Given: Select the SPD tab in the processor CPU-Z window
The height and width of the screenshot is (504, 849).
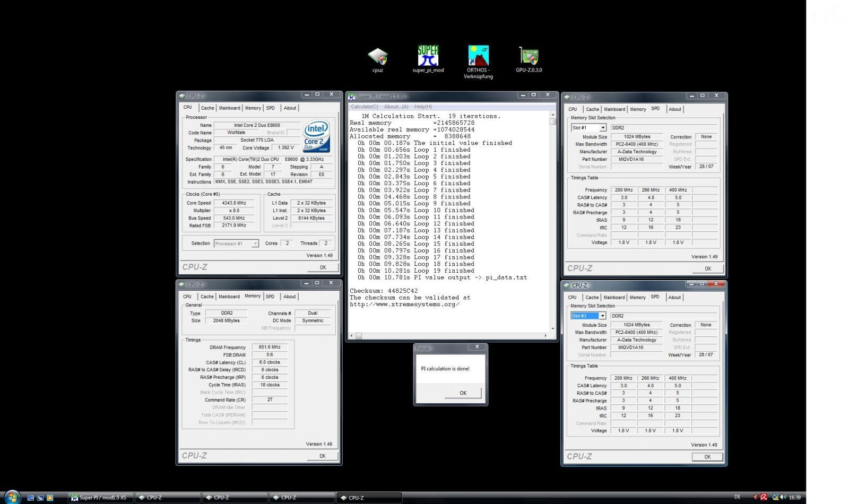Looking at the screenshot, I should pos(271,108).
